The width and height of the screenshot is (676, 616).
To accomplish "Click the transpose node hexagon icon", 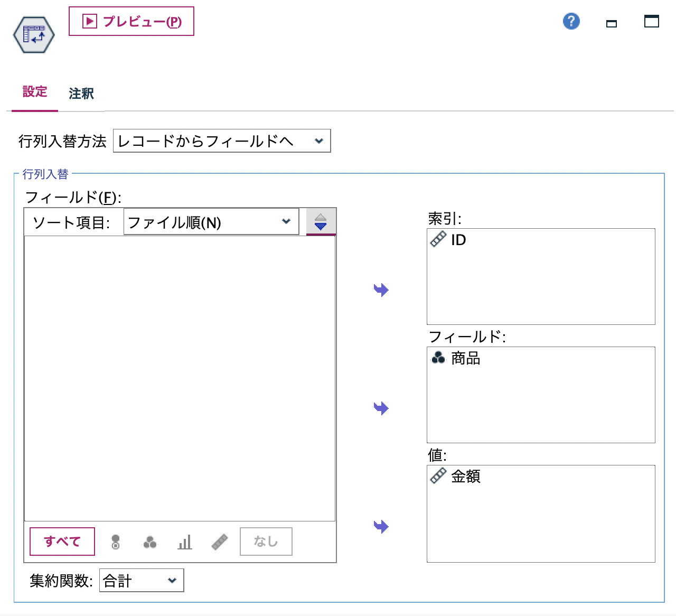I will click(33, 34).
